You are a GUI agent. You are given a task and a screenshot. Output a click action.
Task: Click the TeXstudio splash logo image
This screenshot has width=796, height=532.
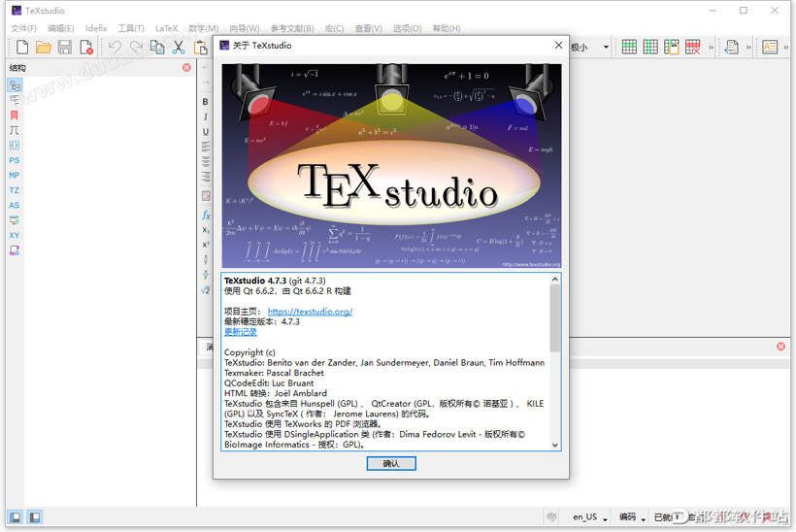click(x=391, y=165)
